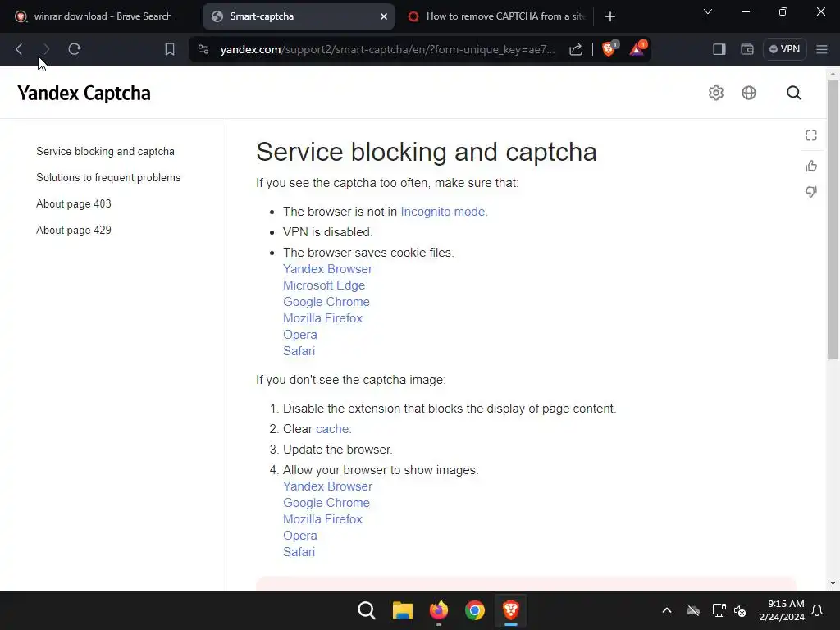Expand hidden system tray icons chevron
The image size is (840, 630).
click(x=666, y=610)
